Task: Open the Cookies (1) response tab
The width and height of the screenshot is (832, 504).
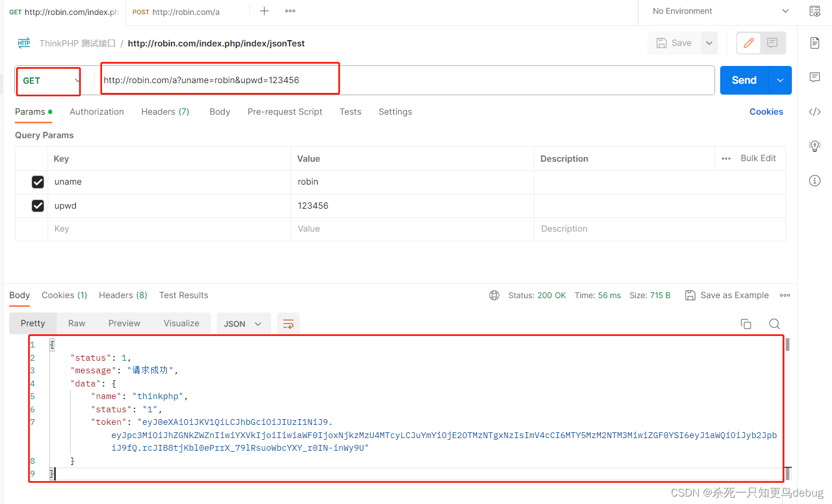Action: (64, 295)
